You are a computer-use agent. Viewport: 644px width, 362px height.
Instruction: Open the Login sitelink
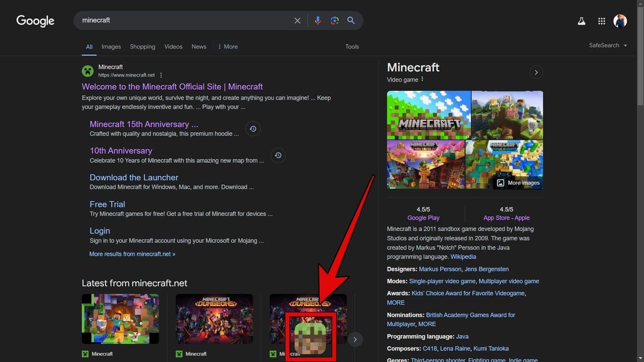coord(100,231)
